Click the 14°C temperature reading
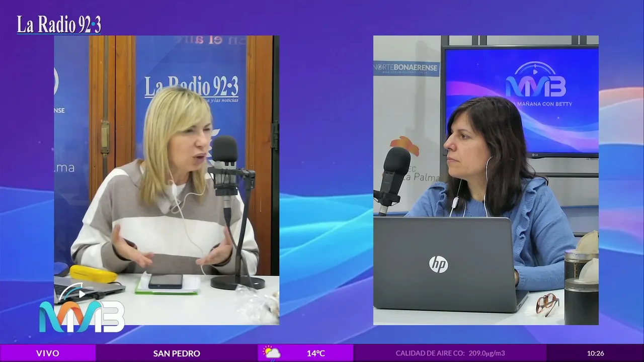The width and height of the screenshot is (644, 362). coord(316,353)
